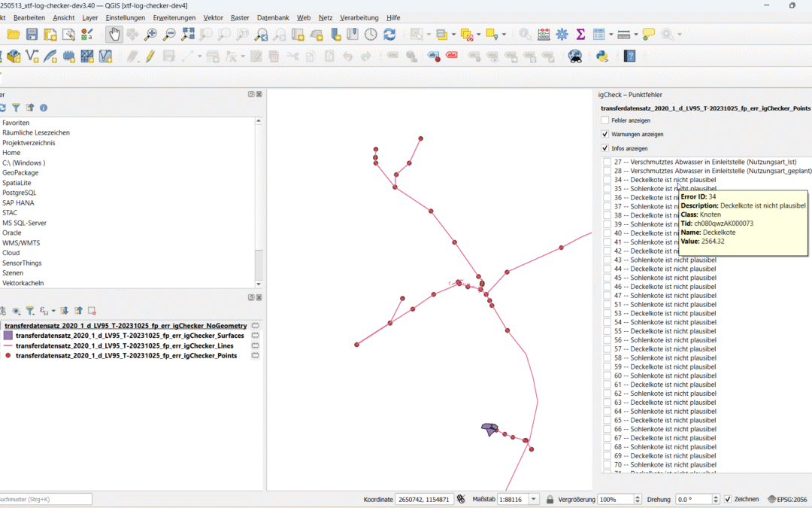This screenshot has height=508, width=812.
Task: Expand the attribute table dropdown arrow
Action: [x=611, y=35]
